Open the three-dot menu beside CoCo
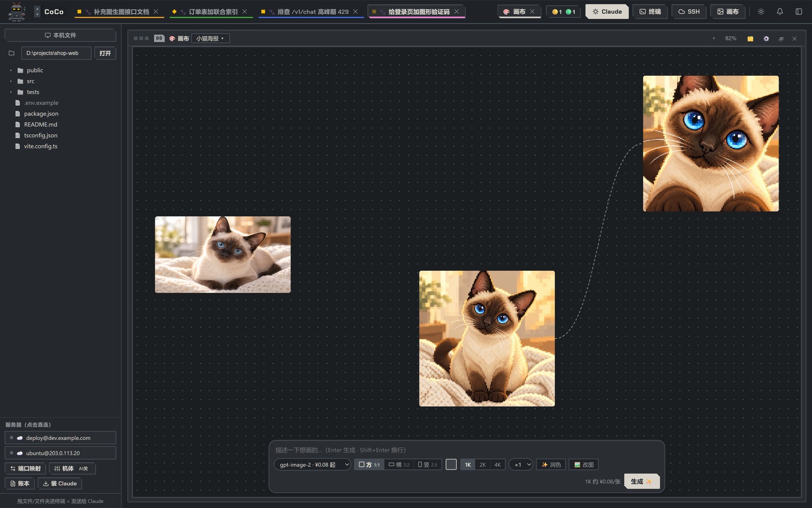812x508 pixels. coord(37,12)
